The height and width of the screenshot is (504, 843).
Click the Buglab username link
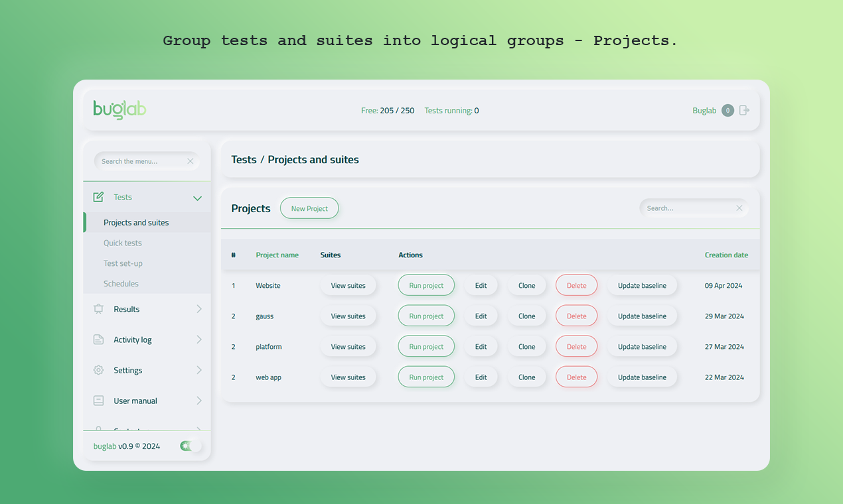pos(704,111)
